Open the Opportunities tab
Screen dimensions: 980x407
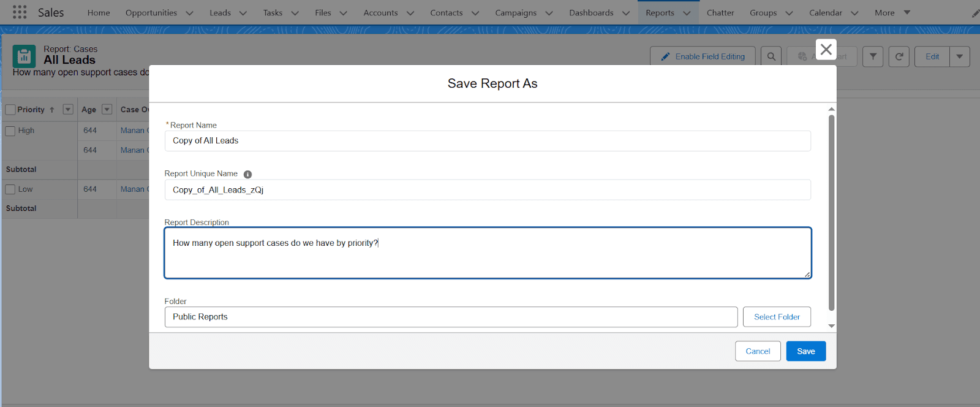pyautogui.click(x=151, y=12)
